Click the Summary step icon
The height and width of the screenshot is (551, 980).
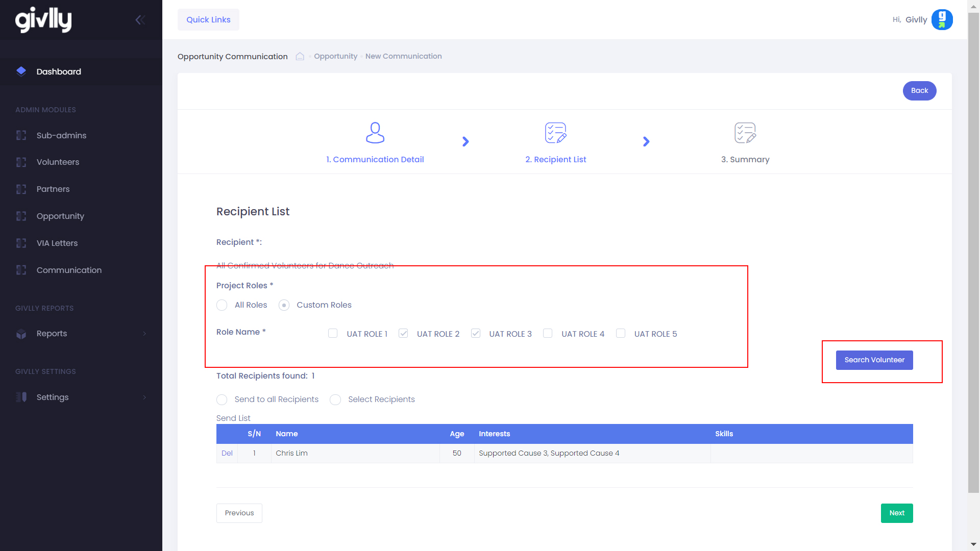(745, 133)
